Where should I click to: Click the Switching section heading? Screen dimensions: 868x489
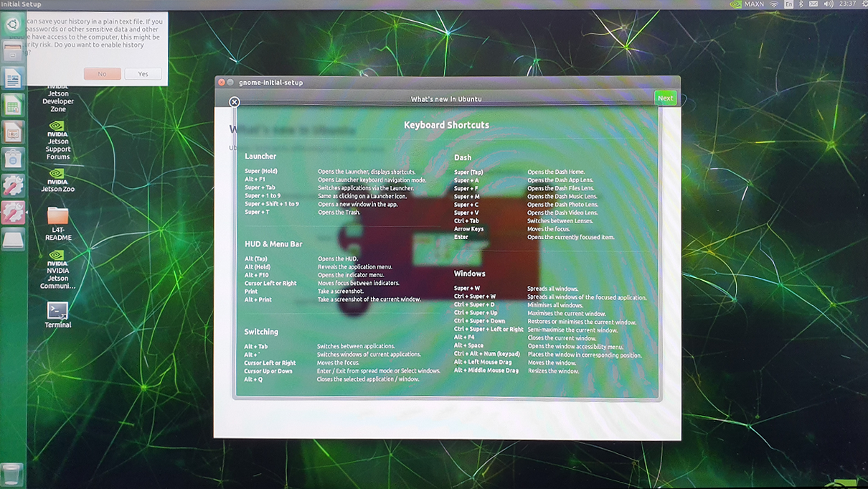point(261,332)
